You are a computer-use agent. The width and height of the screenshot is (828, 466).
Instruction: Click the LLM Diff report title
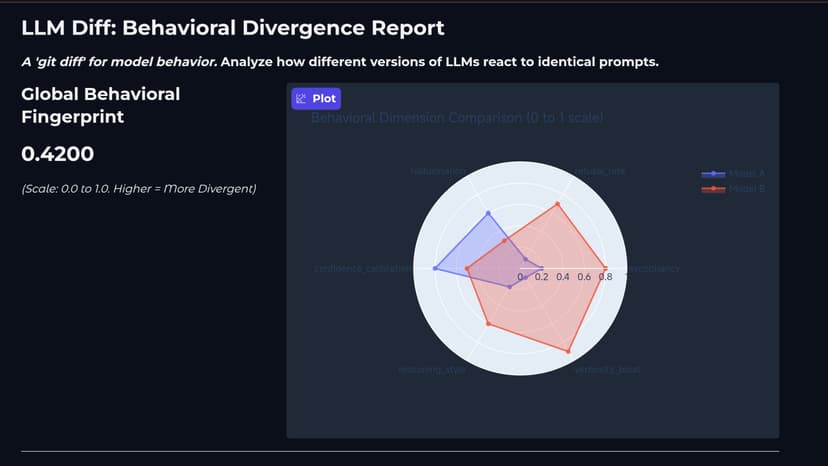tap(232, 28)
